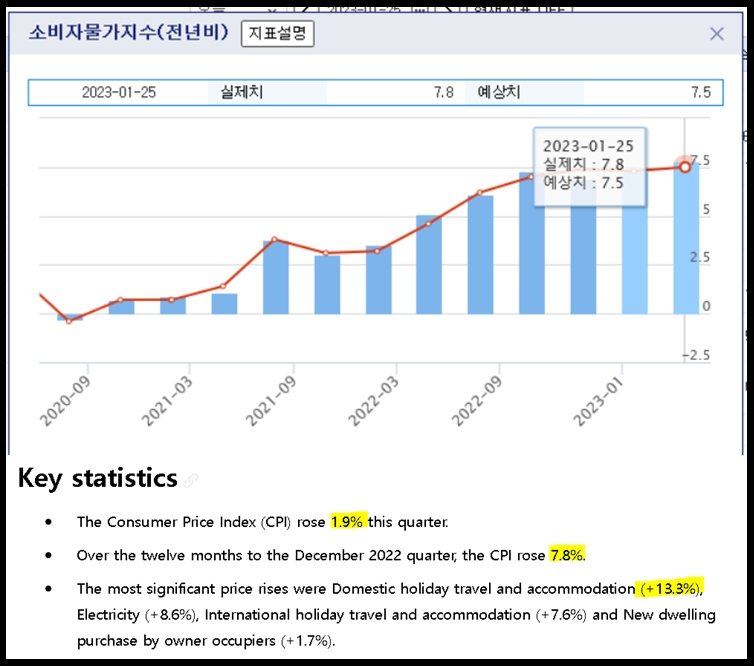Click the second bar from the left
The width and height of the screenshot is (754, 666).
pyautogui.click(x=121, y=306)
